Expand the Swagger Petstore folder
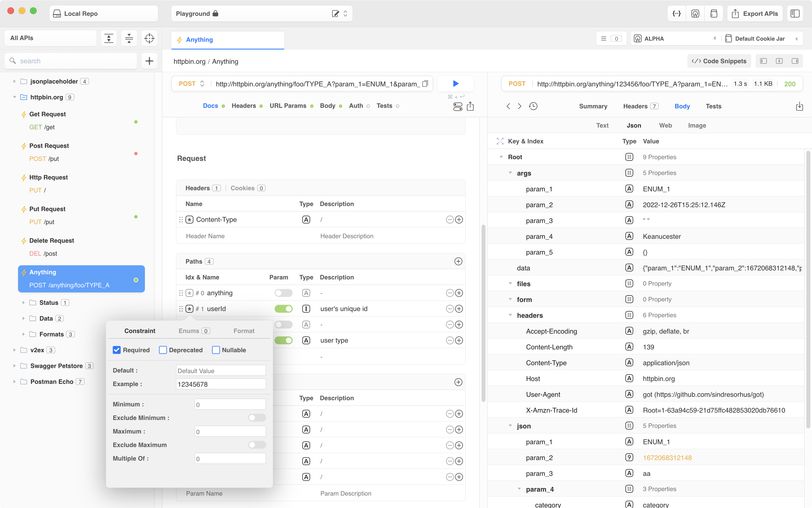Screen dimensions: 812x508 14,365
